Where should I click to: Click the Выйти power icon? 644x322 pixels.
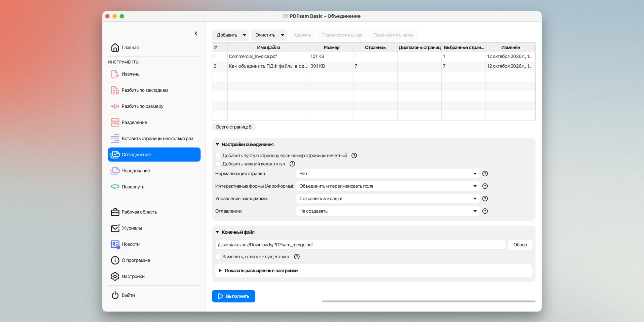[115, 295]
